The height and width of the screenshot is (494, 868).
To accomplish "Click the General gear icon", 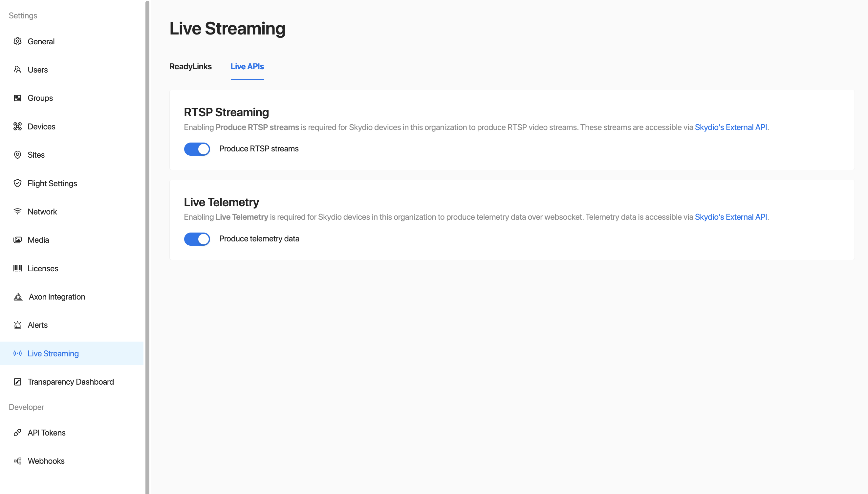I will click(x=18, y=41).
